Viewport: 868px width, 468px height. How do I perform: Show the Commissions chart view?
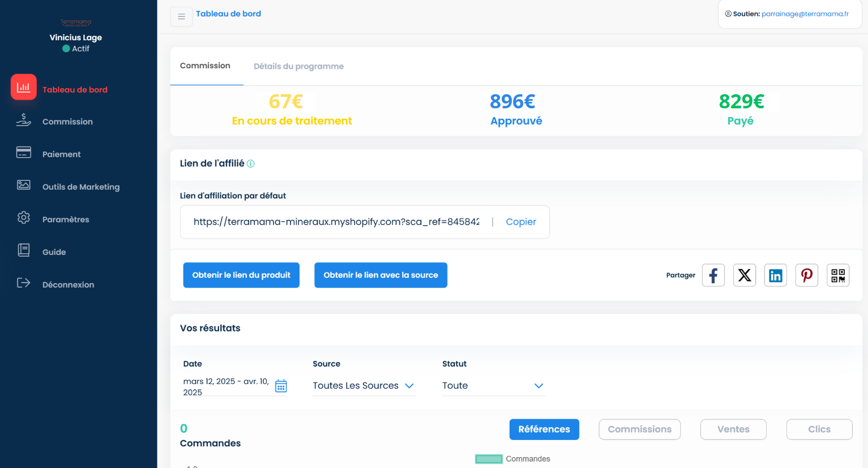[x=639, y=429]
